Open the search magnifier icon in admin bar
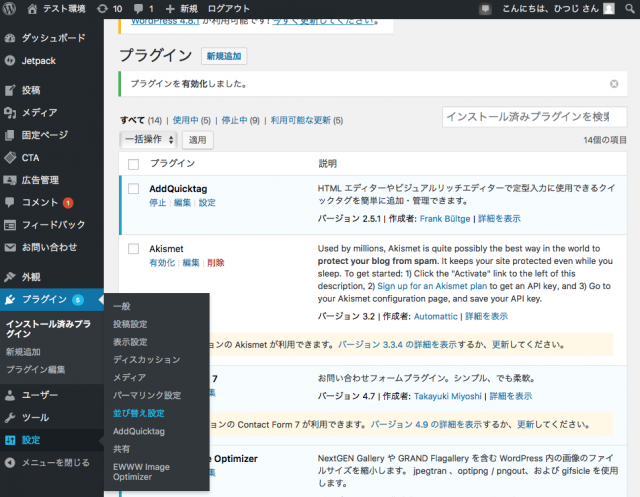 (630, 9)
